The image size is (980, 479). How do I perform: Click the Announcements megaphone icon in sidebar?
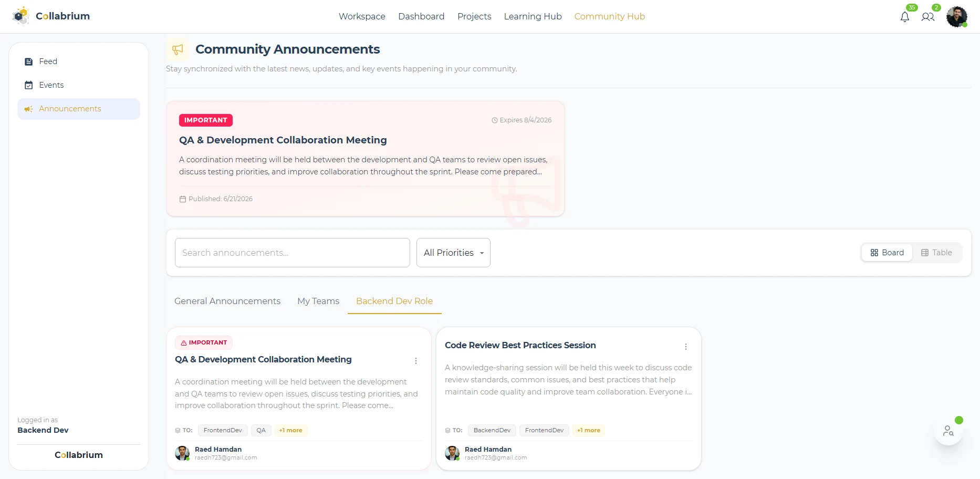pyautogui.click(x=29, y=109)
